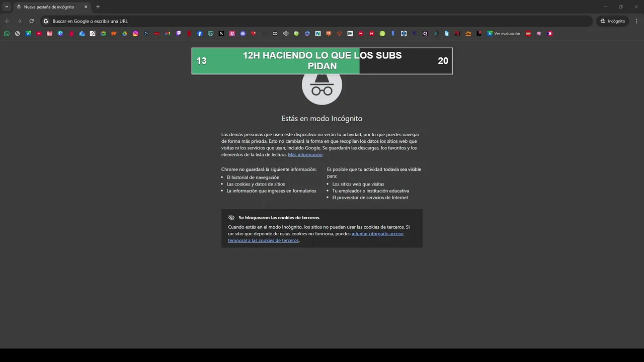This screenshot has width=644, height=362.
Task: Go forward to next page
Action: [19, 21]
